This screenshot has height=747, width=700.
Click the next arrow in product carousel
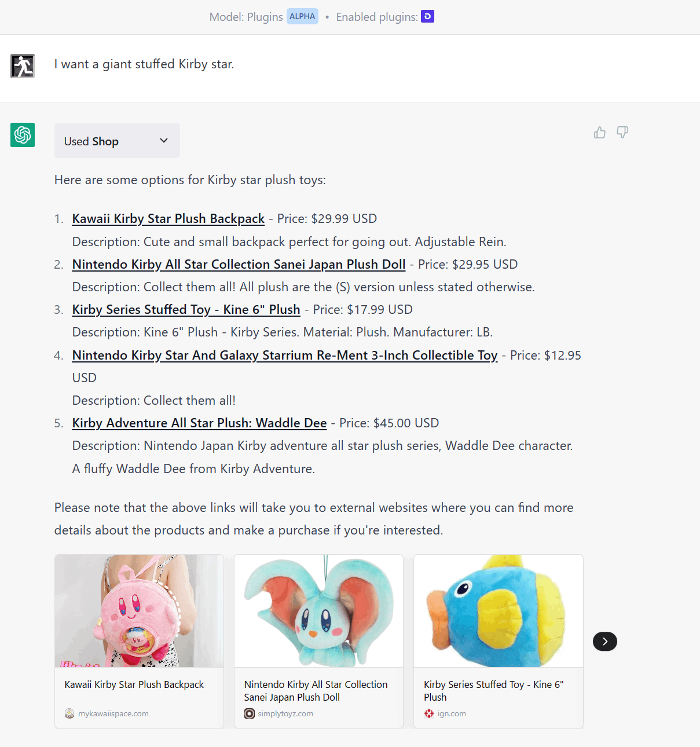coord(605,641)
